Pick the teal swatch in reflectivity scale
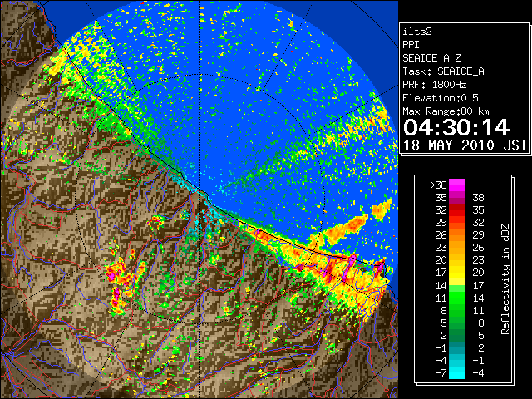 pos(457,347)
